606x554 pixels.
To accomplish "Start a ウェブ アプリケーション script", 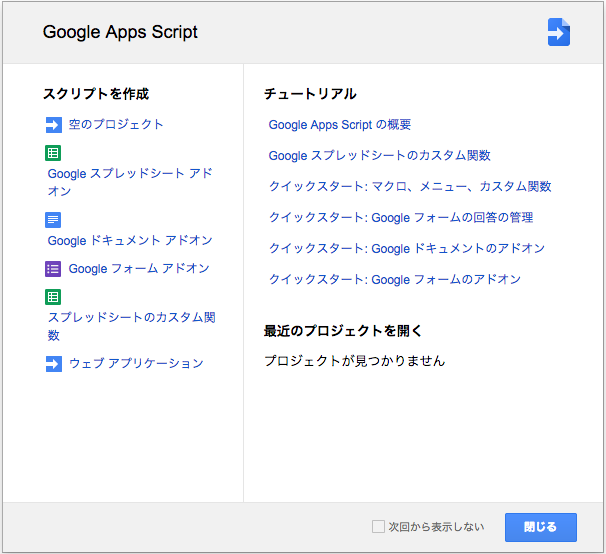I will pyautogui.click(x=136, y=364).
